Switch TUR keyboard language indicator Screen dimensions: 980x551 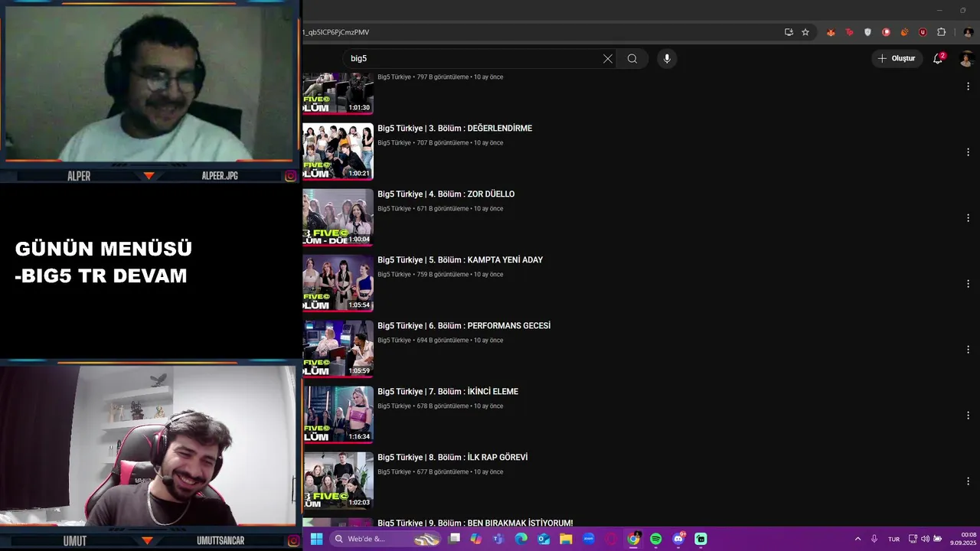893,539
